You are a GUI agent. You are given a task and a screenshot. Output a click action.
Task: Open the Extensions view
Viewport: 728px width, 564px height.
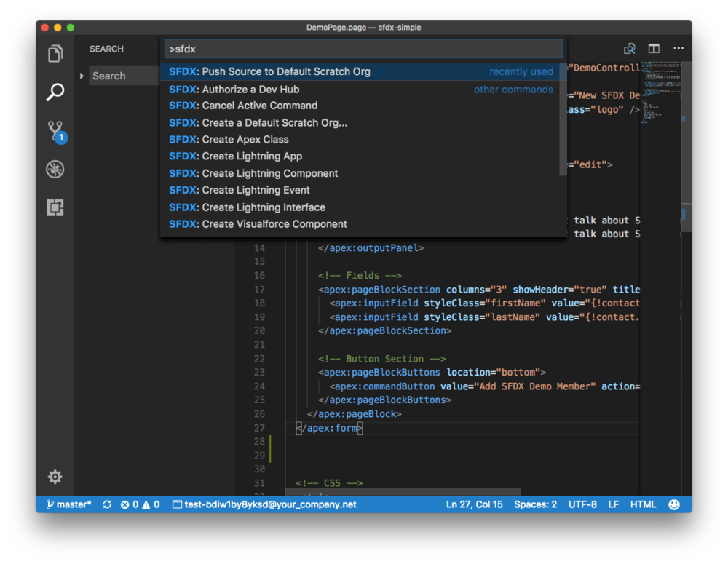pyautogui.click(x=55, y=207)
